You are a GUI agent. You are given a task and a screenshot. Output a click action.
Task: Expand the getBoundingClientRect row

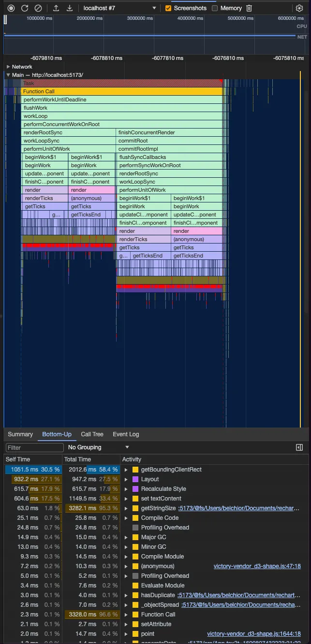point(126,470)
